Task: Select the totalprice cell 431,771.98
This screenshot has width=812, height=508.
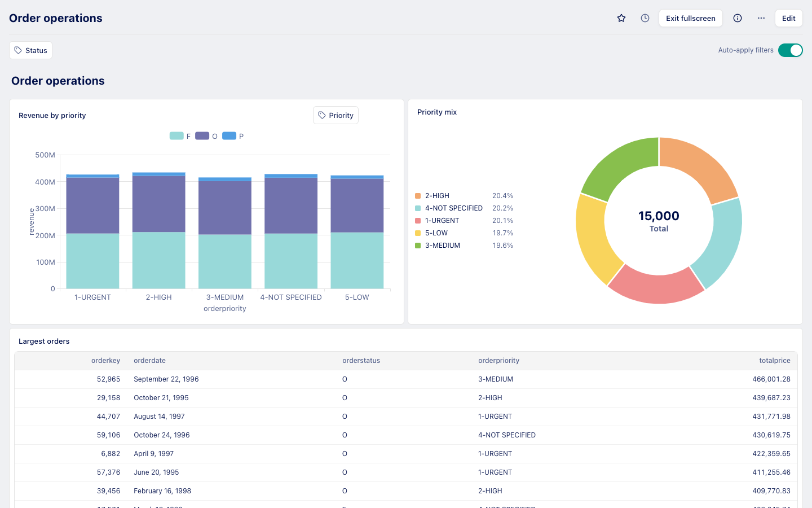Action: (x=771, y=417)
